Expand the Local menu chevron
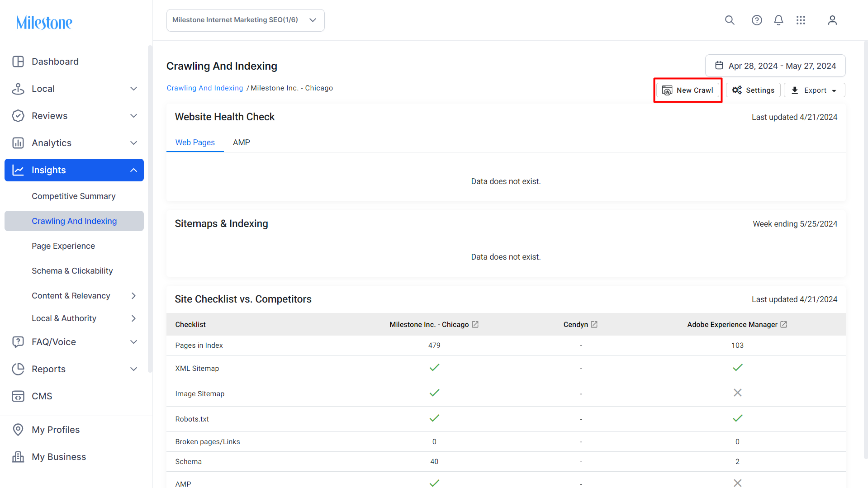868x488 pixels. pos(133,89)
